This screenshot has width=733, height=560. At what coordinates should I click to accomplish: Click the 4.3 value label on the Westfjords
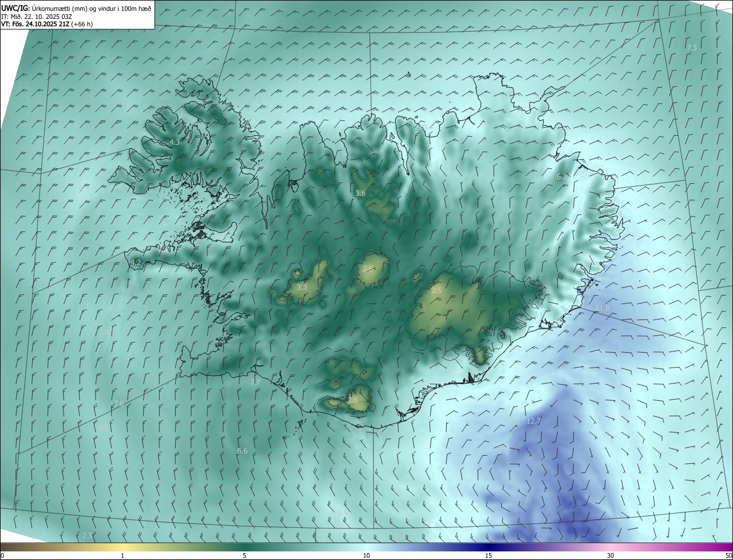(x=174, y=142)
